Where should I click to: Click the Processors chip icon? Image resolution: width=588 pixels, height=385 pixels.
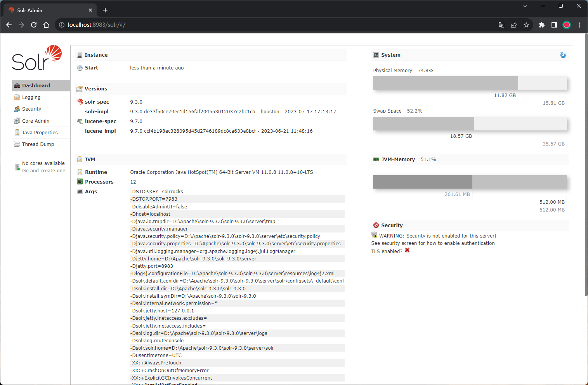click(x=80, y=182)
